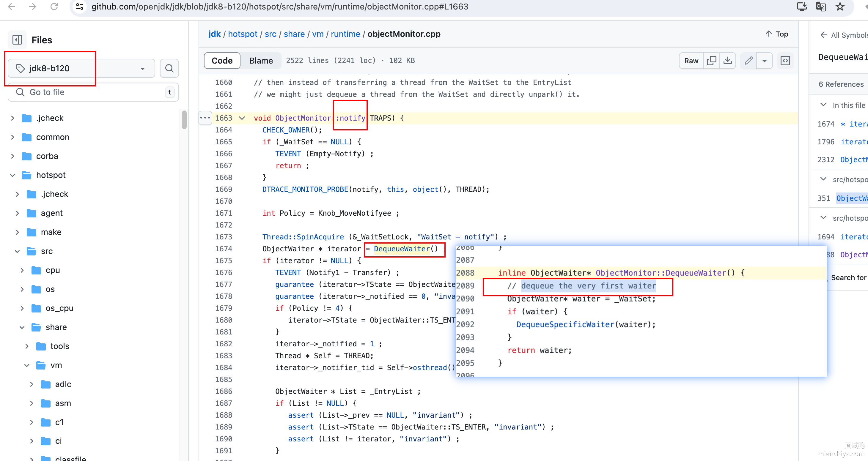Expand the corba folder
This screenshot has height=461, width=868.
click(13, 156)
